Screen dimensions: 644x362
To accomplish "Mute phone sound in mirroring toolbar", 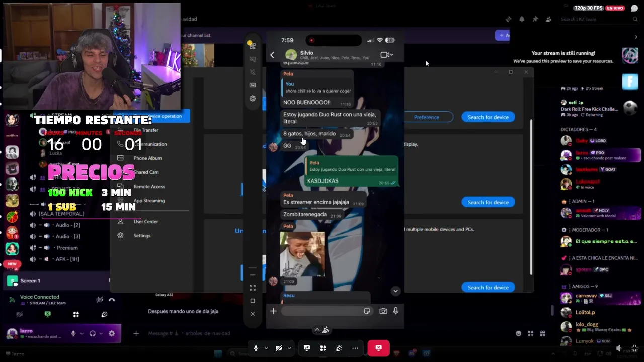I will pyautogui.click(x=253, y=72).
